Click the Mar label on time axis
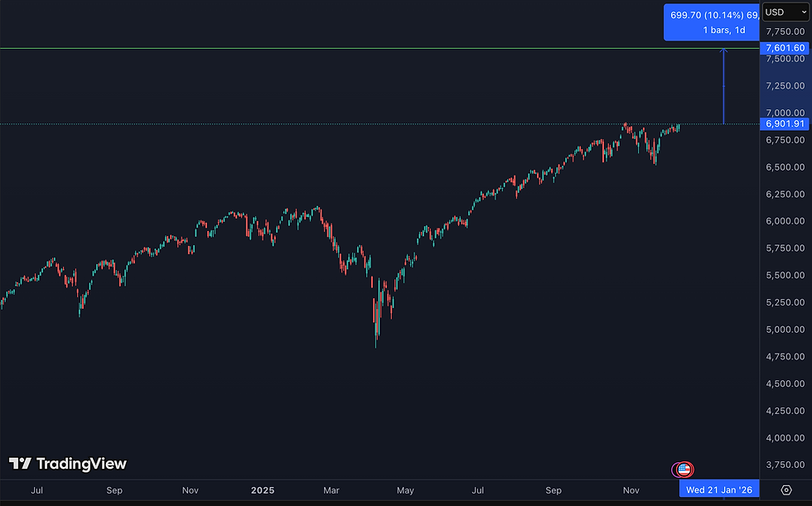 pyautogui.click(x=331, y=490)
